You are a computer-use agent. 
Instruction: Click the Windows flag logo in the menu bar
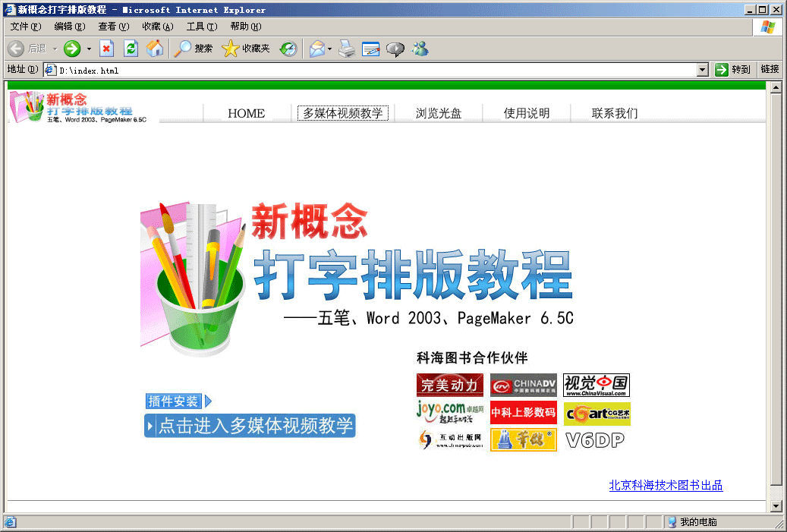(x=768, y=27)
